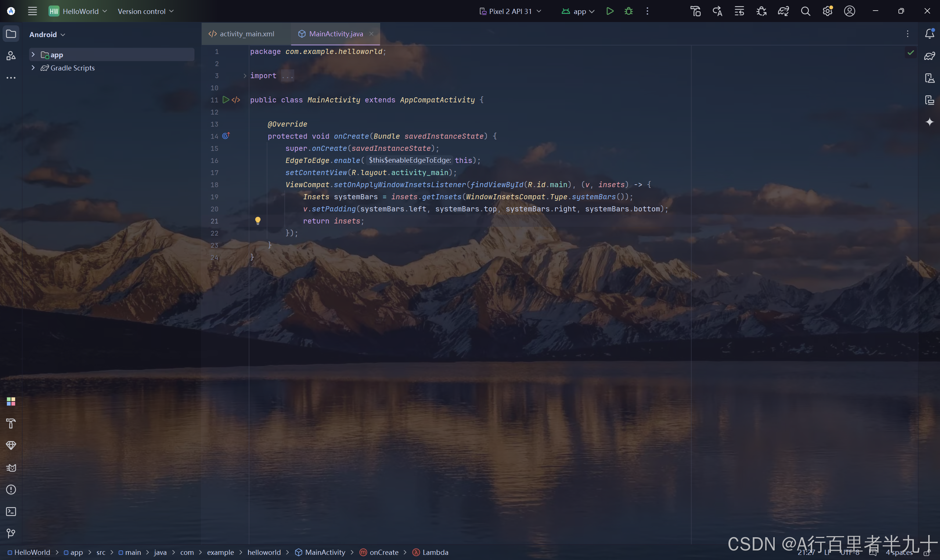Open the Terminal tool window

[11, 512]
